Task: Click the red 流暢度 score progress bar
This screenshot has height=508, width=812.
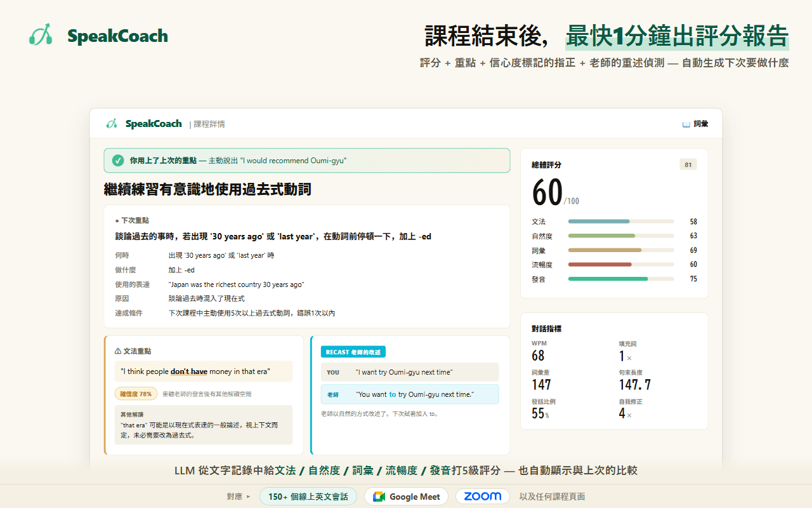Action: pyautogui.click(x=621, y=264)
